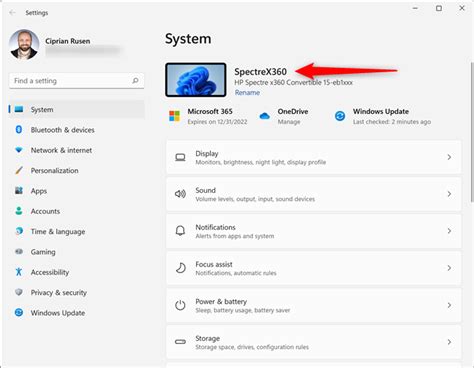Open the Accounts category
This screenshot has width=474, height=368.
coord(77,211)
